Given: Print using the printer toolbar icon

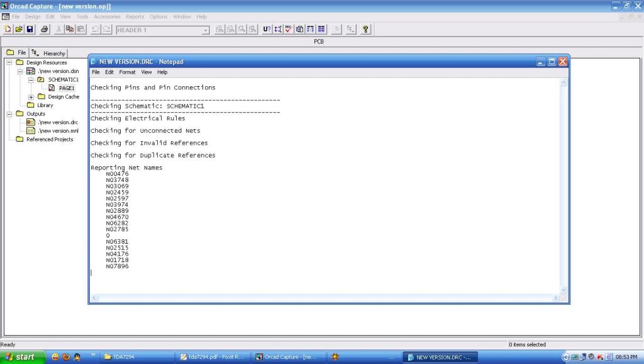Looking at the screenshot, I should tap(45, 29).
